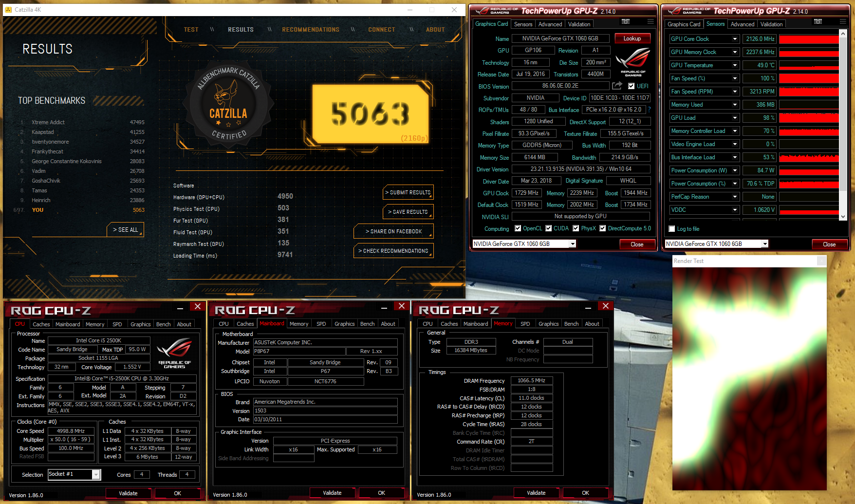
Task: Click camera icon in Sensors GPU-Z window
Action: click(x=818, y=21)
